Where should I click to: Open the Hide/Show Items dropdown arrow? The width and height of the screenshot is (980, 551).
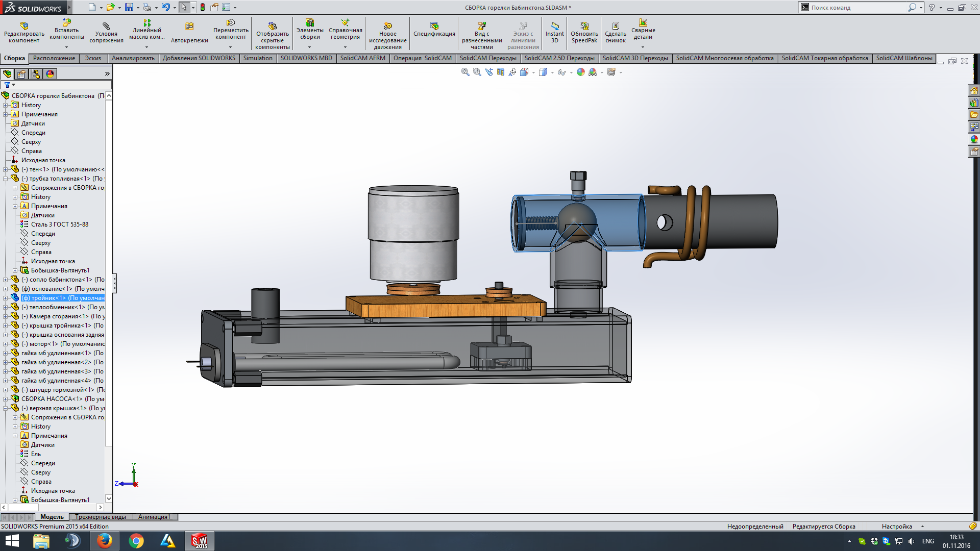pos(571,73)
